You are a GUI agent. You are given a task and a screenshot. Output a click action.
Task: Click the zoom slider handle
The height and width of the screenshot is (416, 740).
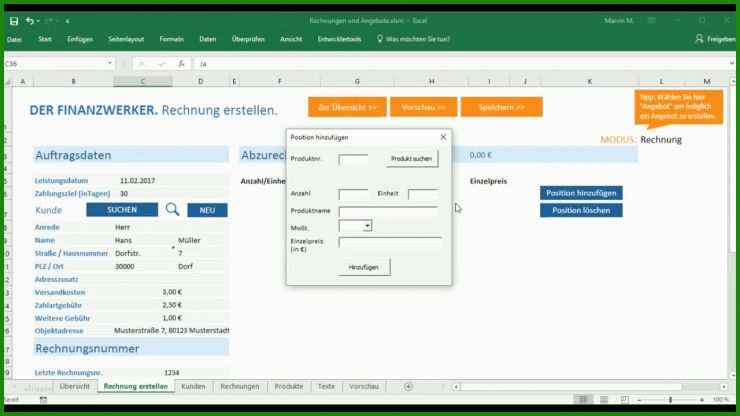[x=670, y=400]
